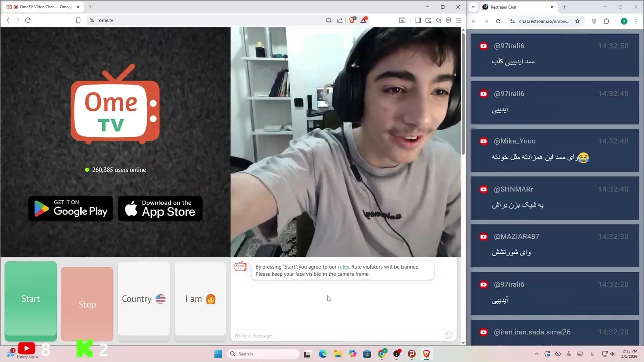Viewport: 644px width, 362px height.
Task: Open File Explorer from the taskbar
Action: [x=338, y=354]
